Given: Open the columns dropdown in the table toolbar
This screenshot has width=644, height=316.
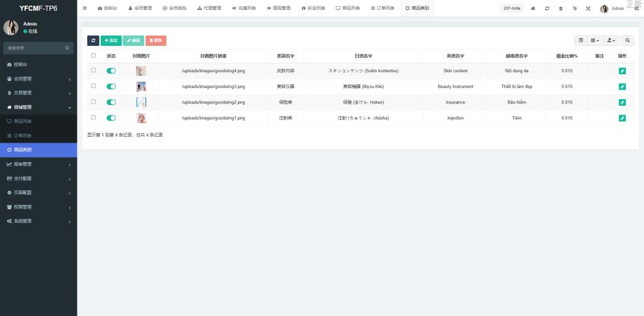Looking at the screenshot, I should pos(595,40).
